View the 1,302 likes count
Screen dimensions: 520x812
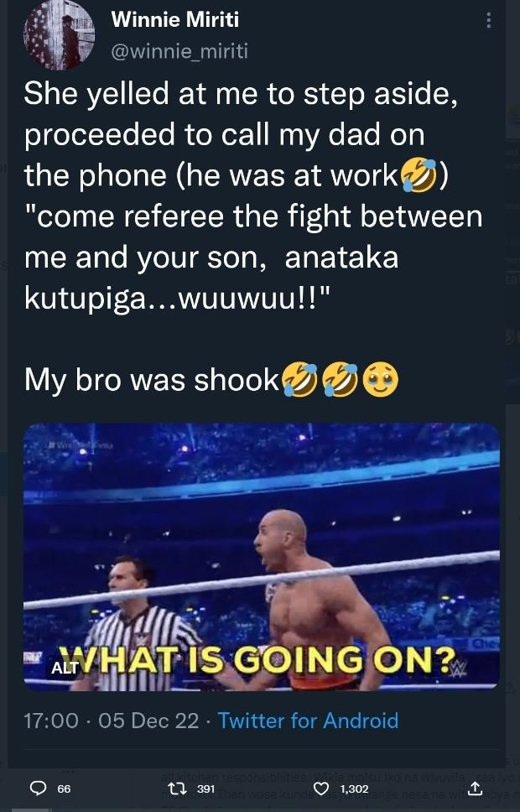pos(354,789)
